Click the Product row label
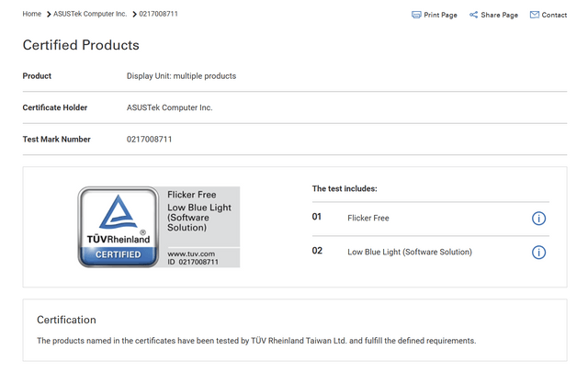Screen dimensions: 588x372 coord(37,76)
